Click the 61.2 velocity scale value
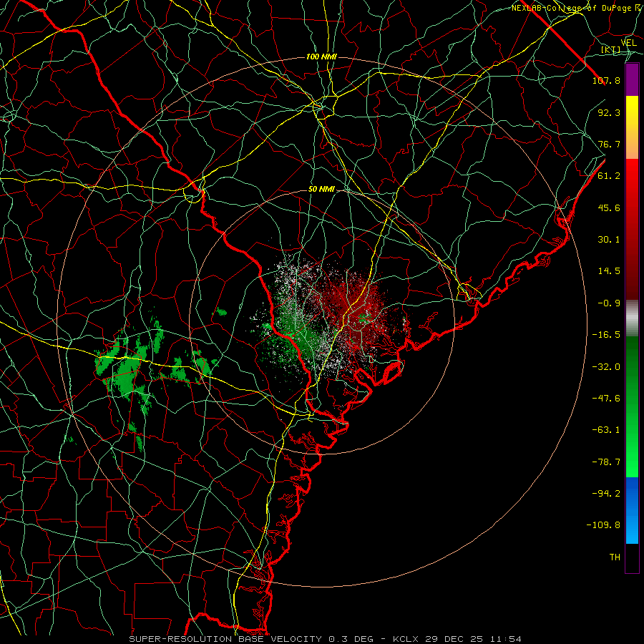This screenshot has height=644, width=644. tap(609, 176)
